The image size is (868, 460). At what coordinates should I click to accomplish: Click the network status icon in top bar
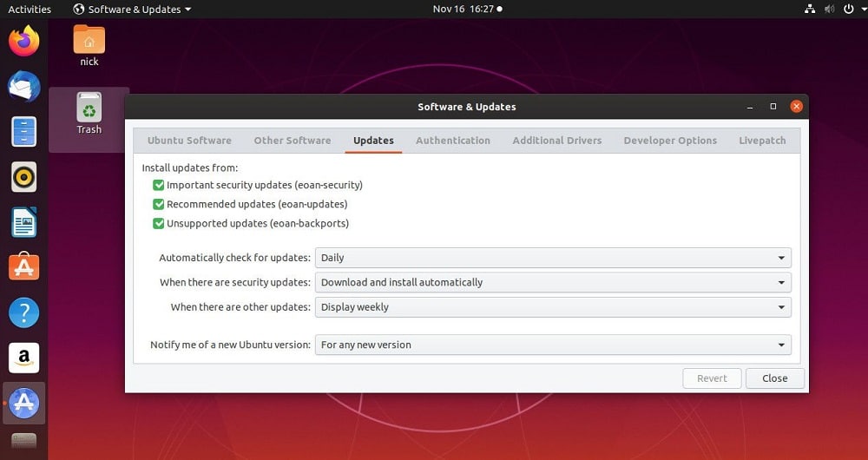[x=810, y=9]
